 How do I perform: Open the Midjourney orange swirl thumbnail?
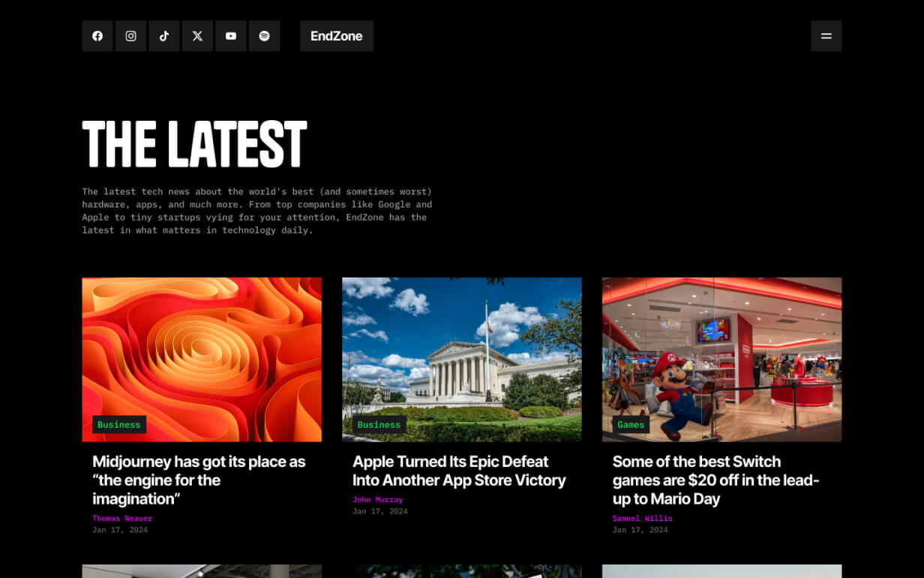click(202, 360)
